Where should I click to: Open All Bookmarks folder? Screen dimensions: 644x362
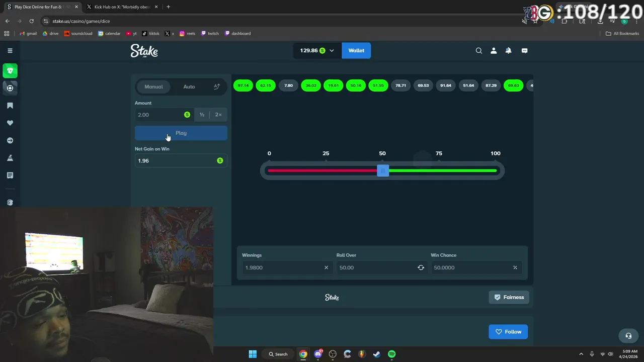click(622, 34)
